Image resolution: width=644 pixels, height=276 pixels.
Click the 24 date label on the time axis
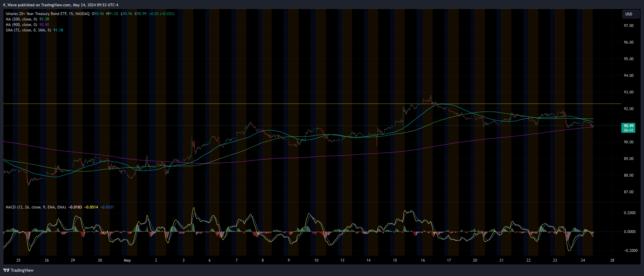(x=583, y=260)
